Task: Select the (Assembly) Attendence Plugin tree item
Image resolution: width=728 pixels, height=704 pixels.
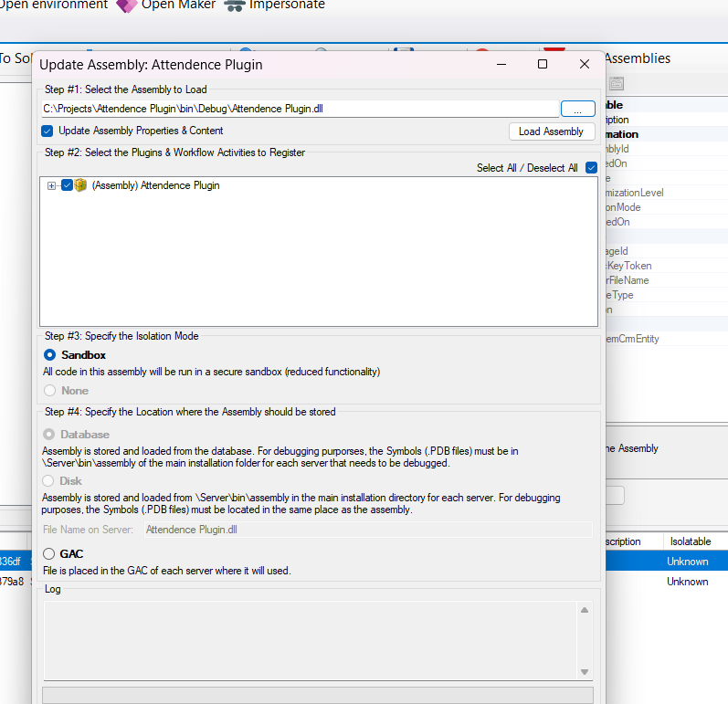Action: (155, 185)
